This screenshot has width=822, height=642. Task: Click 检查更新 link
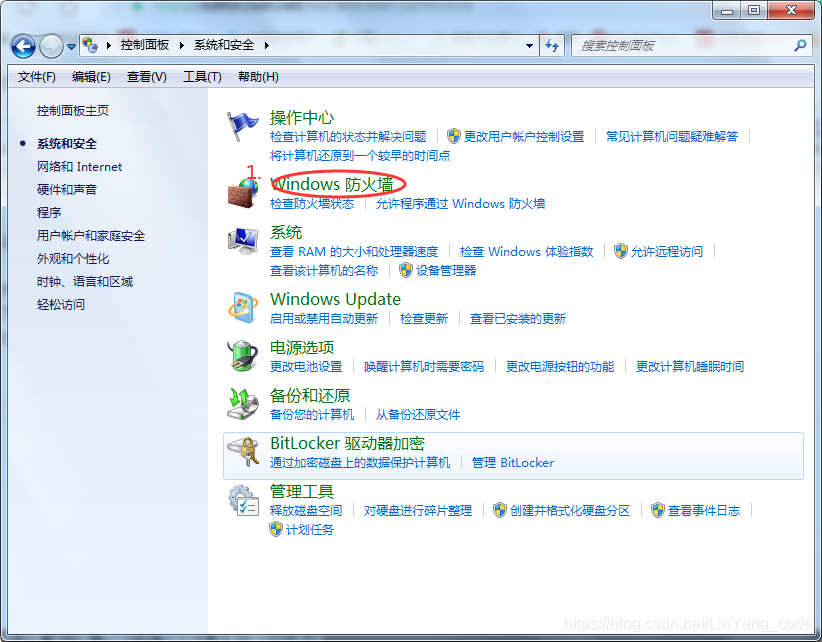[424, 319]
